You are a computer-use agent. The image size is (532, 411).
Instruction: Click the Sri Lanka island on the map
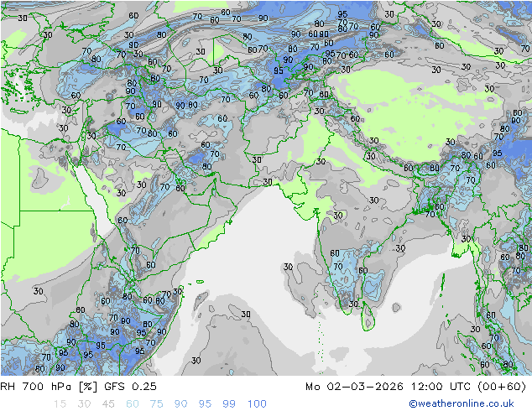click(x=368, y=317)
